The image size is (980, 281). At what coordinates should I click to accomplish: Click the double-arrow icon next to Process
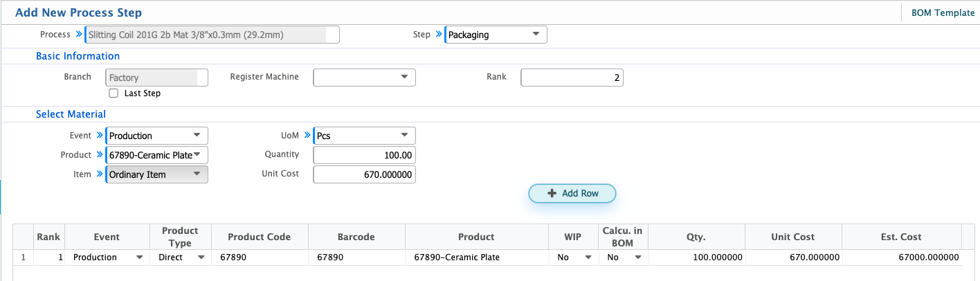click(78, 34)
